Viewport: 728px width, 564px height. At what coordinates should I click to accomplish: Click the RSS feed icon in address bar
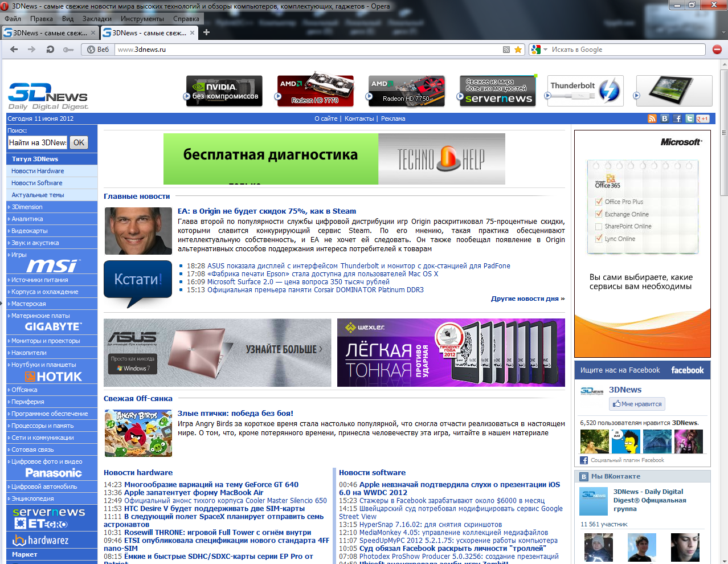click(x=506, y=50)
